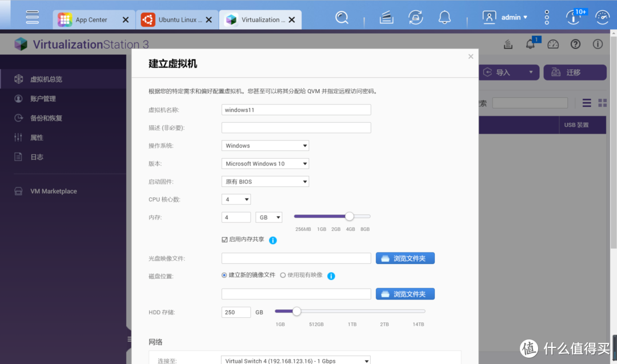Open the dashboard gauge in top bar
Viewport: 617px width, 364px height.
coord(603,17)
